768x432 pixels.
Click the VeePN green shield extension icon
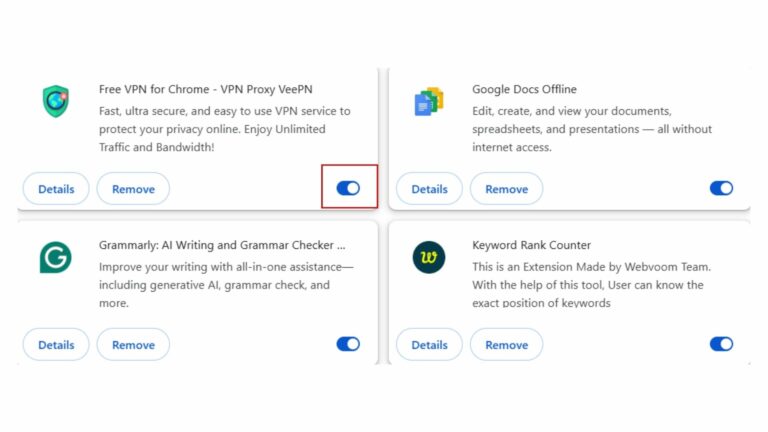click(55, 101)
